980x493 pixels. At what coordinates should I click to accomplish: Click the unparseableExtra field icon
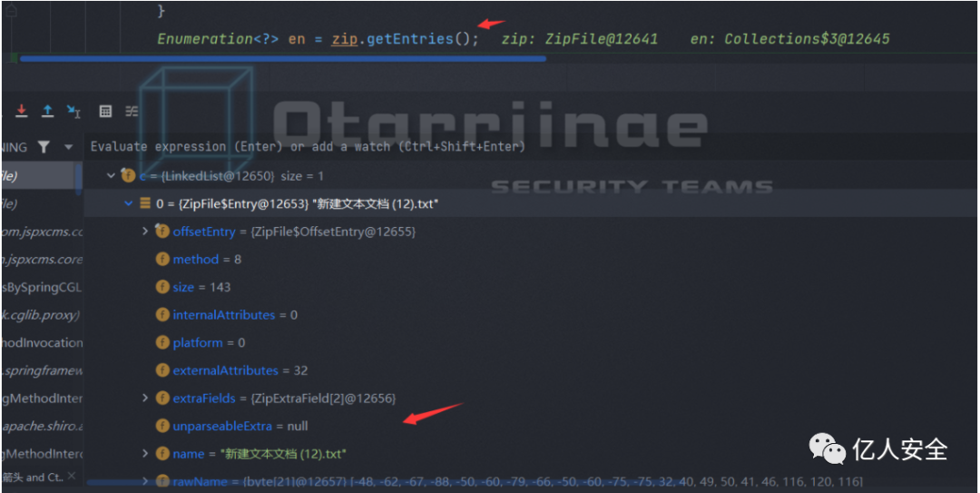(162, 426)
